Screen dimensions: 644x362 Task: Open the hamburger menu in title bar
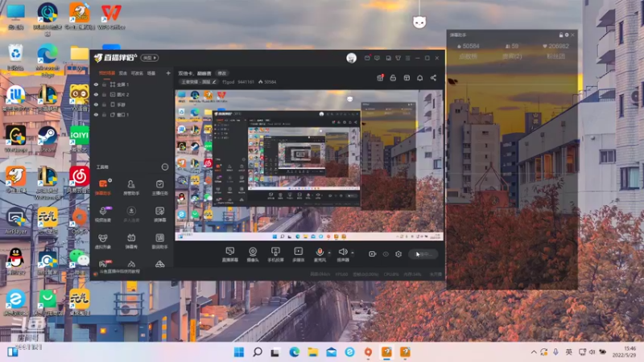(x=408, y=58)
